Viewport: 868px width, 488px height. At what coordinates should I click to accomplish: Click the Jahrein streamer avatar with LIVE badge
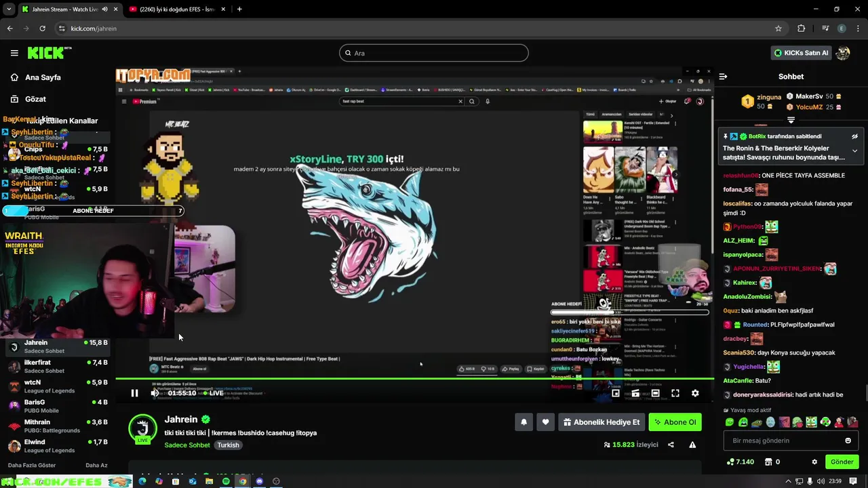point(142,428)
